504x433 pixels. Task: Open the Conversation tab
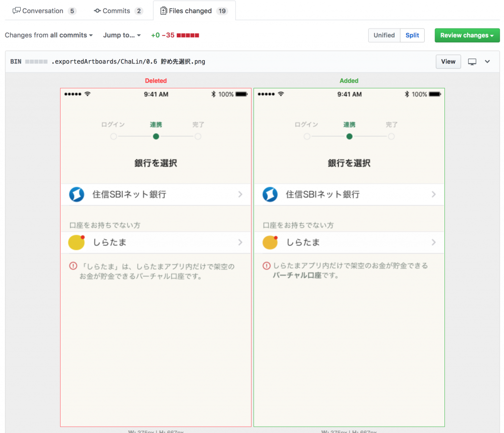coord(44,11)
